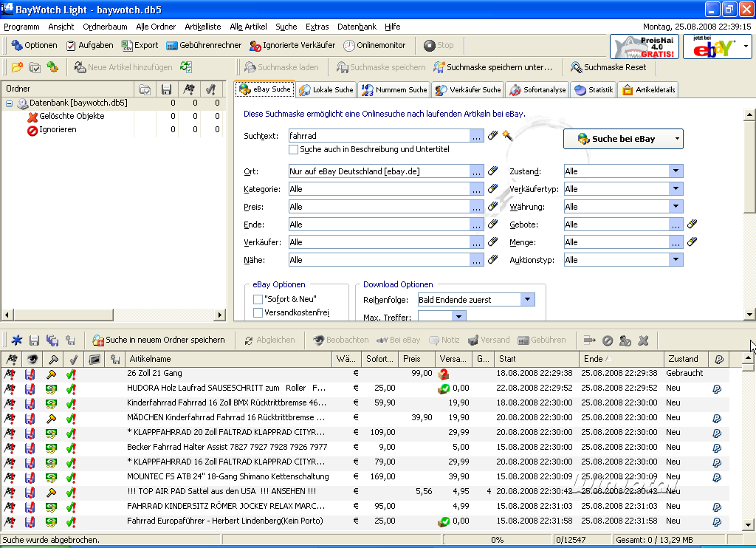Click the eraser icon beside the Ort field

point(493,171)
